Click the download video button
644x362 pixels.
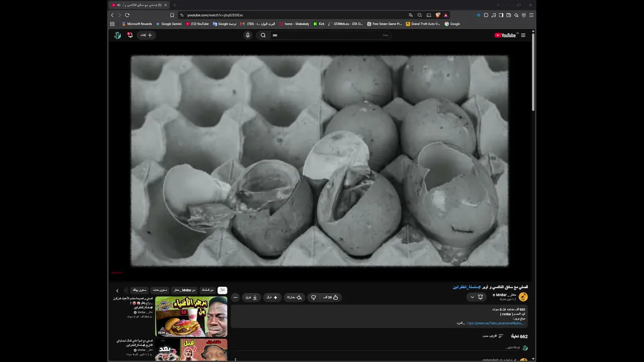(251, 297)
